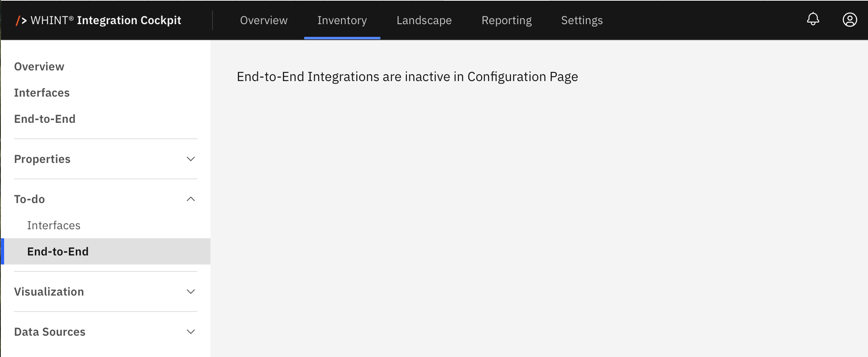868x357 pixels.
Task: Open the Settings tab in the header
Action: coord(581,20)
